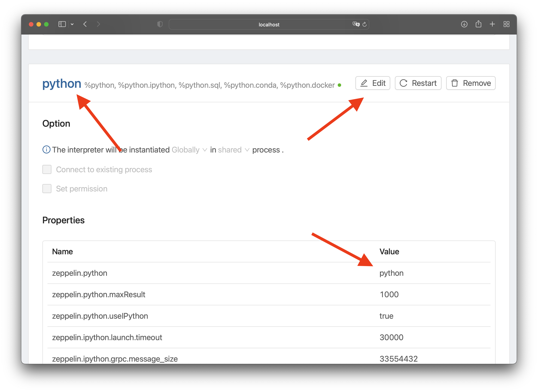This screenshot has height=392, width=538.
Task: Click the Value column header
Action: tap(389, 252)
